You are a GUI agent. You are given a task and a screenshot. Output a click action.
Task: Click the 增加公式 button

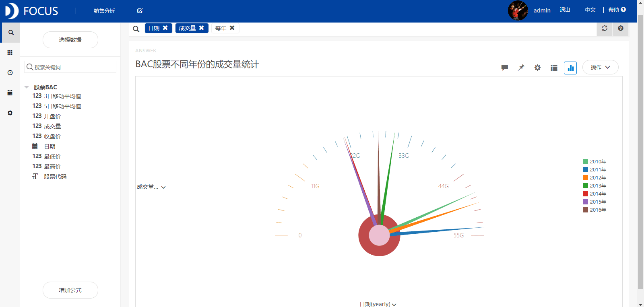pyautogui.click(x=70, y=290)
